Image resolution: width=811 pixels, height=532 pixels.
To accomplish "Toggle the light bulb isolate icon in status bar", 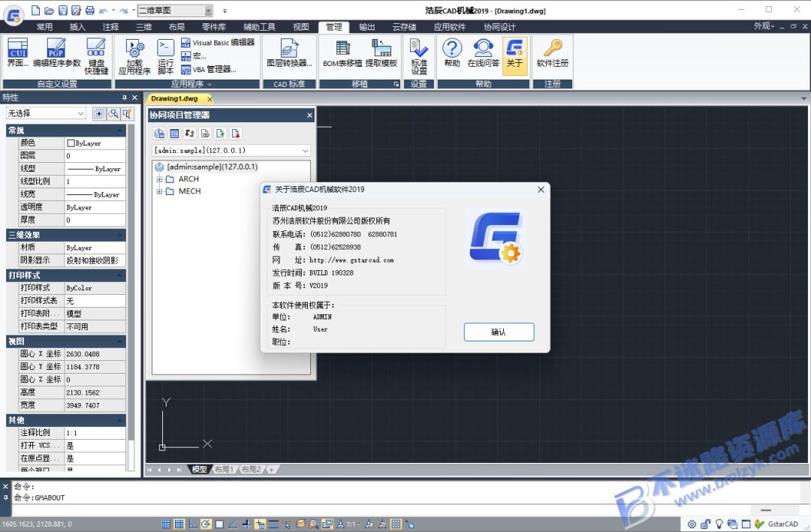I will (719, 524).
